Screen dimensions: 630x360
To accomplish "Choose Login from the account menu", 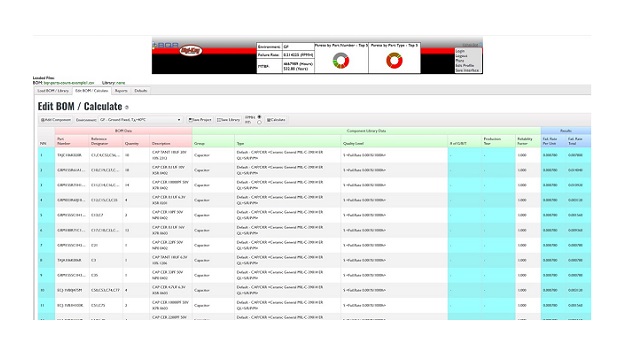I will coord(460,51).
